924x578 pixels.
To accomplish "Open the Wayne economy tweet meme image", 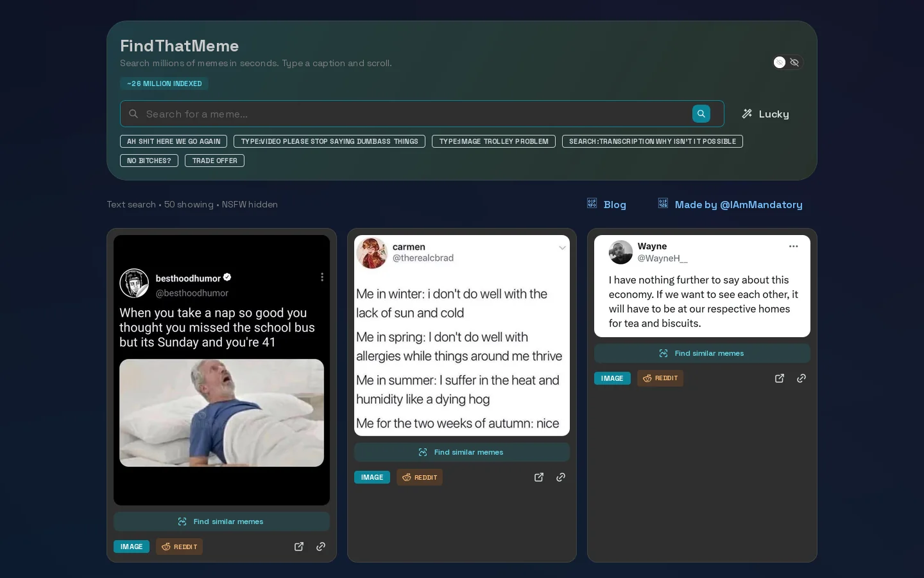I will click(702, 286).
